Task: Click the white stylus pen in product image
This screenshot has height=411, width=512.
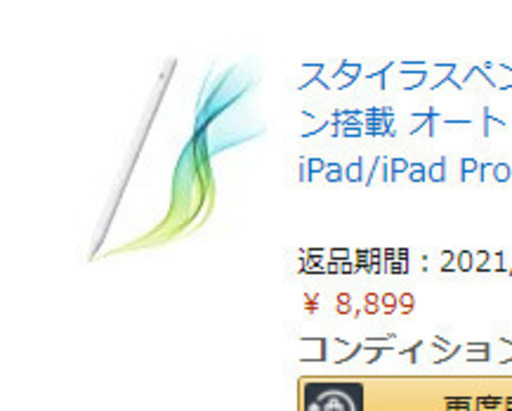Action: pyautogui.click(x=132, y=159)
